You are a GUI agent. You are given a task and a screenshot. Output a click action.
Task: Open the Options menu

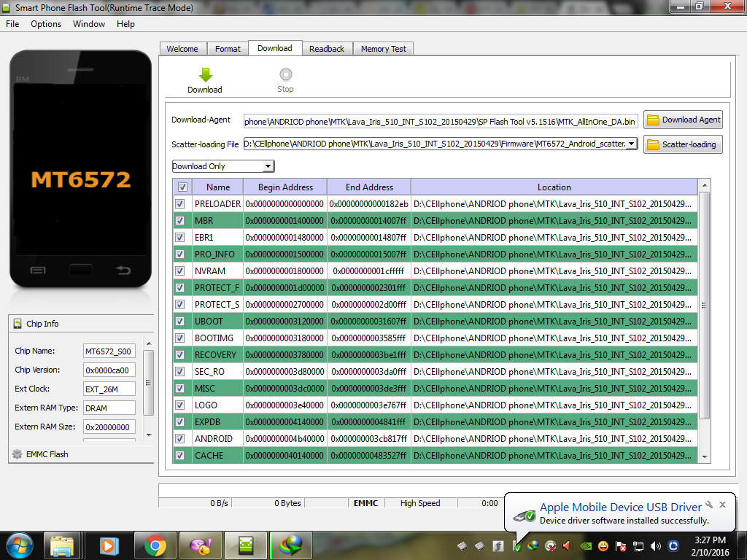click(46, 24)
